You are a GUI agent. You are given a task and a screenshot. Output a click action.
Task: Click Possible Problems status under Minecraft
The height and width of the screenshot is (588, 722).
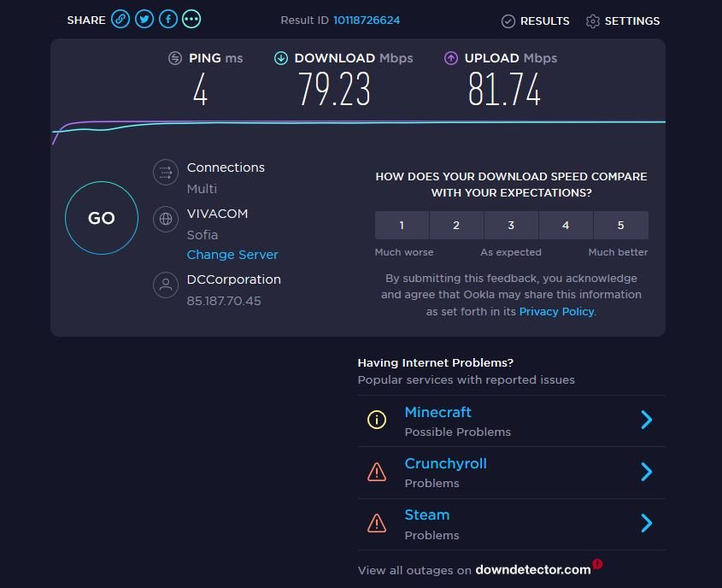click(x=458, y=432)
